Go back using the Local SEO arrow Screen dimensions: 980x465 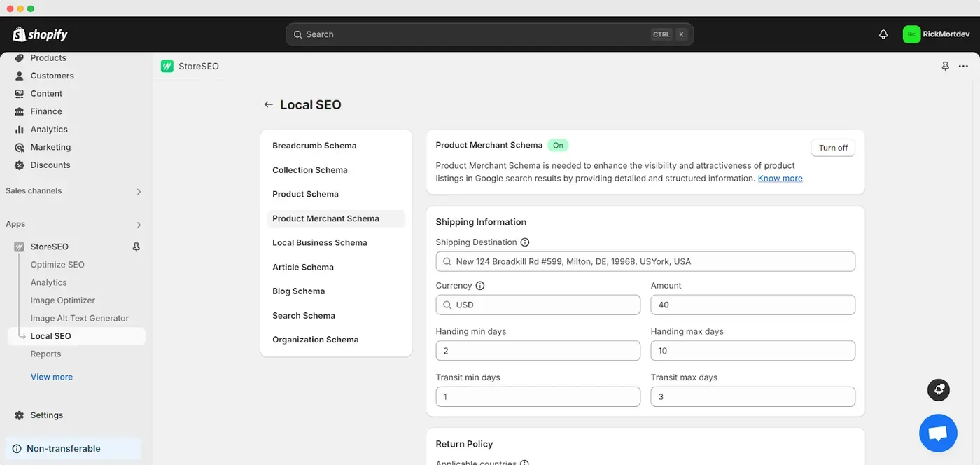(268, 104)
